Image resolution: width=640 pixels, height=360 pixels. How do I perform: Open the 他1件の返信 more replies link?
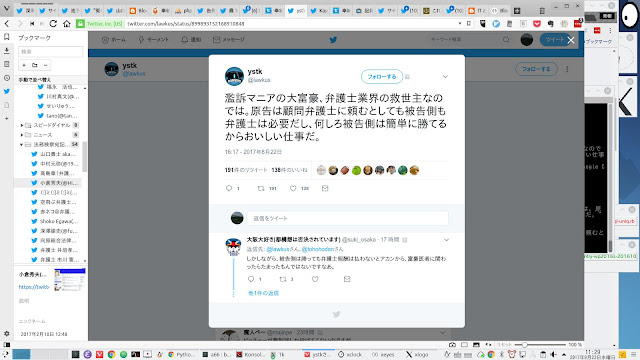(263, 293)
